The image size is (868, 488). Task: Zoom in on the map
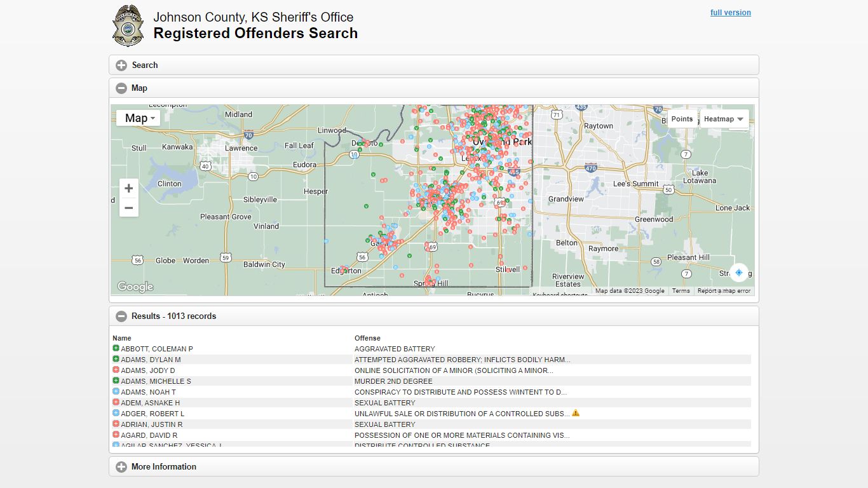pos(129,188)
